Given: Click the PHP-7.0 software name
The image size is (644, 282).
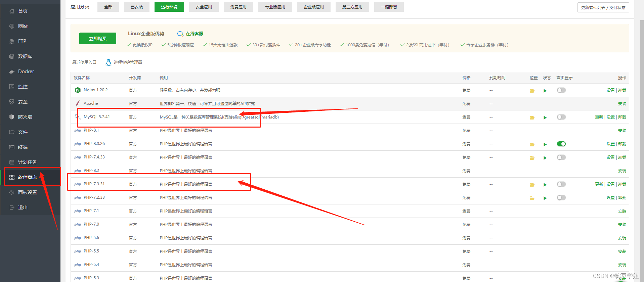Looking at the screenshot, I should tap(91, 224).
